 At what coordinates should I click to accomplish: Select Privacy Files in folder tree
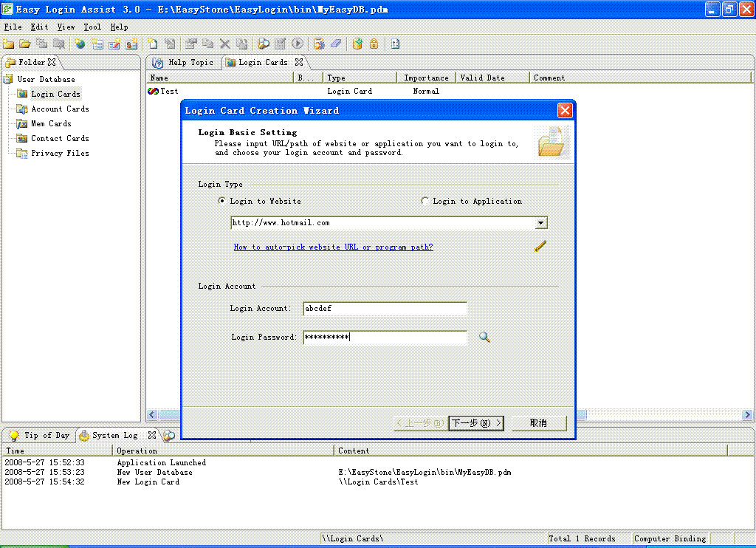click(x=60, y=153)
